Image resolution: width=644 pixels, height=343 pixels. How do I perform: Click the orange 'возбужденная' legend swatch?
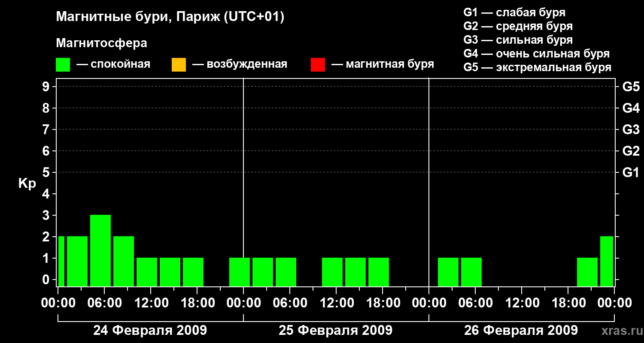[179, 65]
